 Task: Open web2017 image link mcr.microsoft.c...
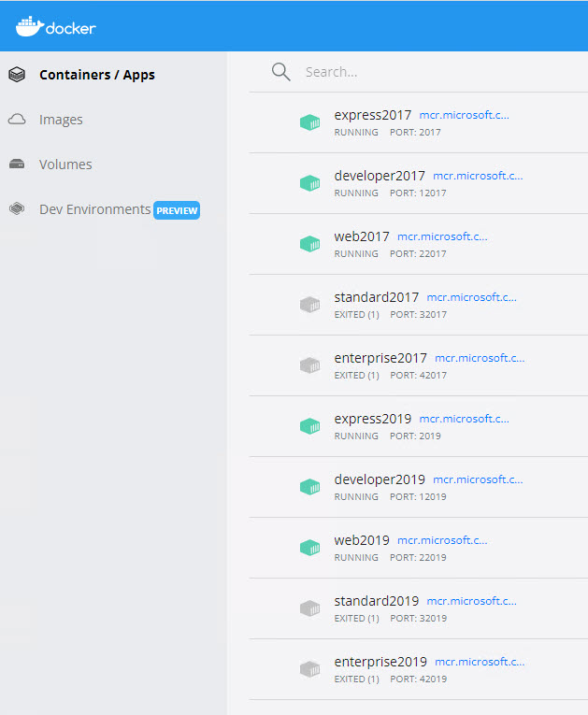[x=442, y=236]
